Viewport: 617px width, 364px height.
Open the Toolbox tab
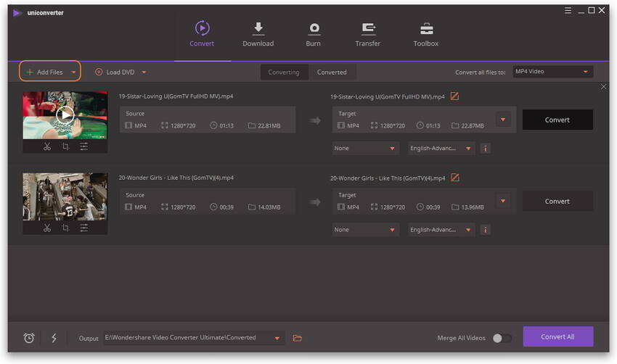click(x=426, y=34)
